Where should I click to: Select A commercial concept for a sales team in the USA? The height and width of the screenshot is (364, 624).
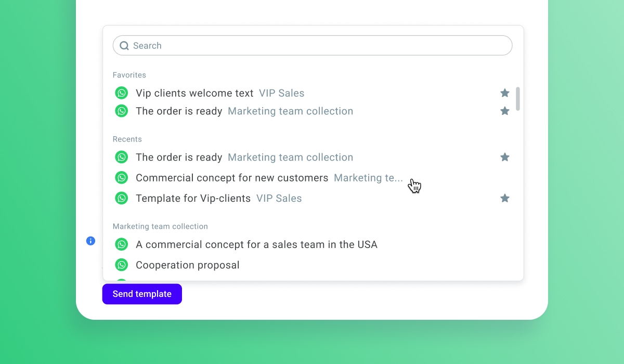[x=256, y=244]
